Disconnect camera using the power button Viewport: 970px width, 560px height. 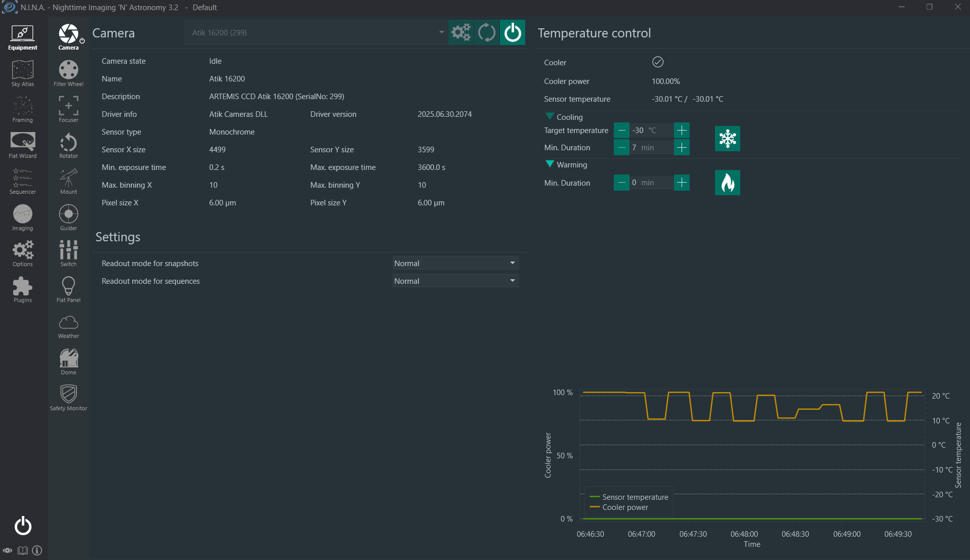tap(513, 32)
